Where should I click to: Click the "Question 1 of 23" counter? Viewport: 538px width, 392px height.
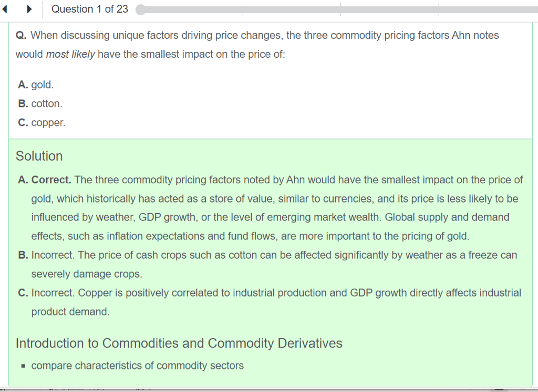89,9
